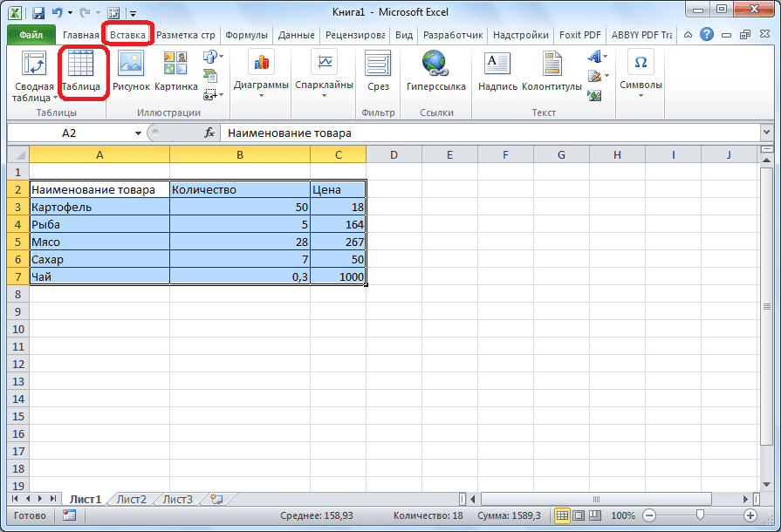Expand the Name Box dropdown arrow

click(138, 133)
